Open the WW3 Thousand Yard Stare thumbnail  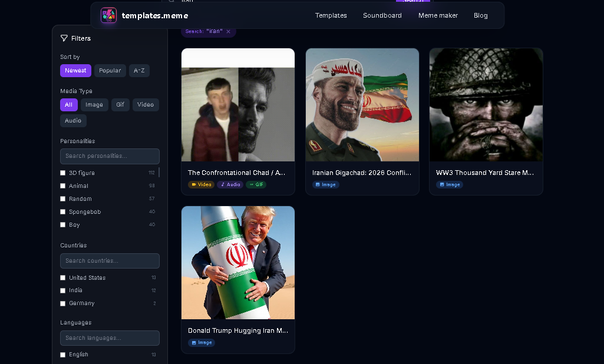click(x=486, y=105)
